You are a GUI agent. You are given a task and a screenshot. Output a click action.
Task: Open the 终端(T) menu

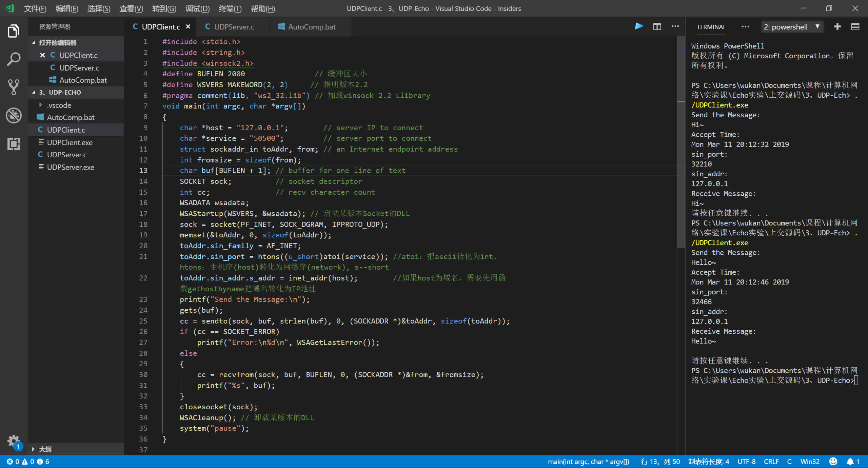230,8
